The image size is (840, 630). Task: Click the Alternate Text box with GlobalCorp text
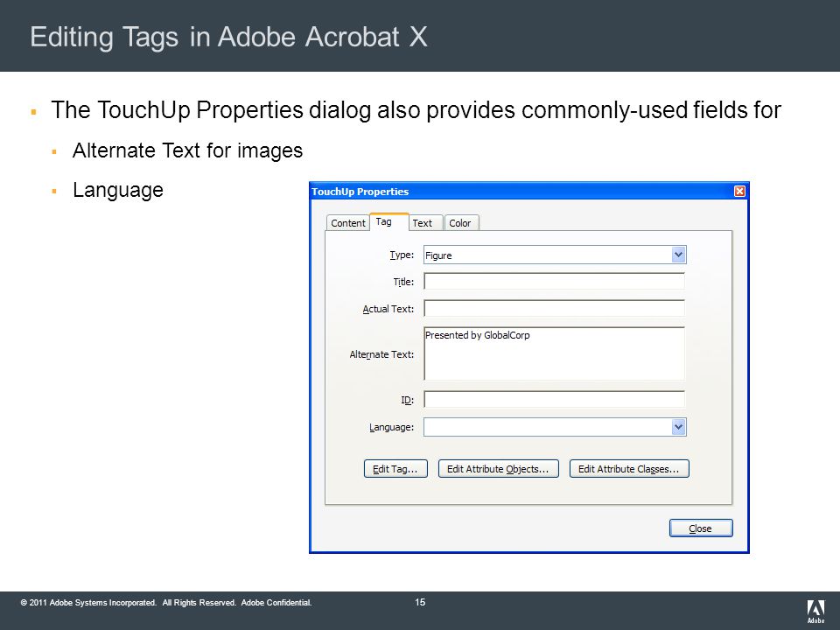(x=554, y=353)
